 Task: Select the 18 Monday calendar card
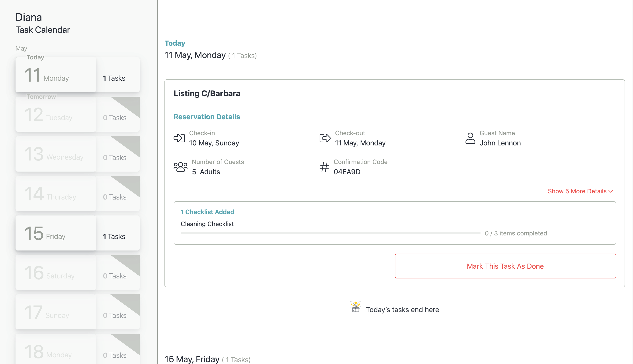[78, 349]
